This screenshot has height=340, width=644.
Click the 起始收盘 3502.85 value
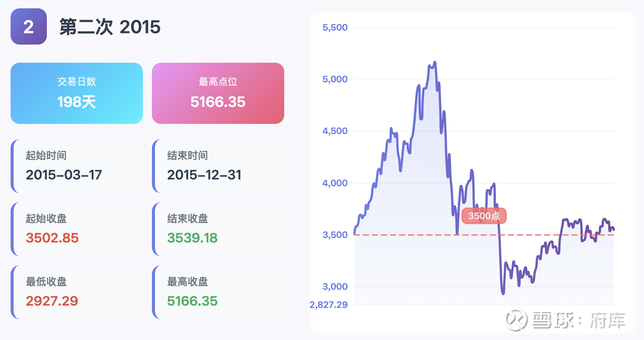(x=52, y=238)
